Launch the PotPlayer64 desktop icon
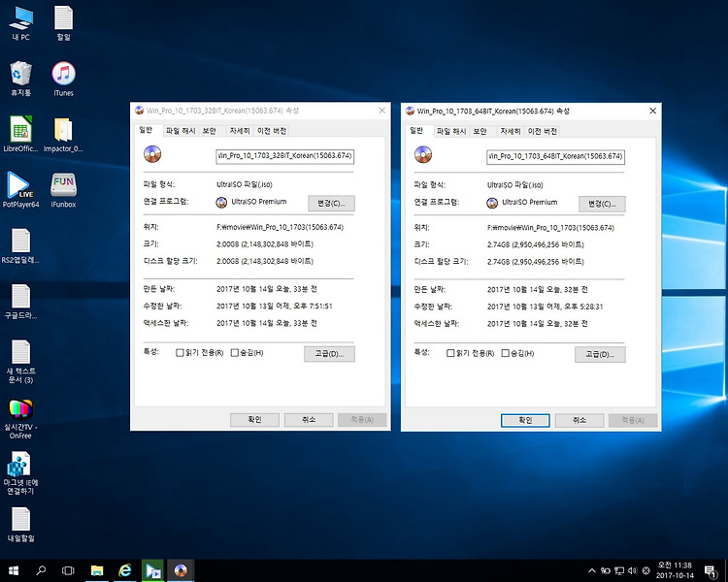The height and width of the screenshot is (582, 728). tap(21, 190)
